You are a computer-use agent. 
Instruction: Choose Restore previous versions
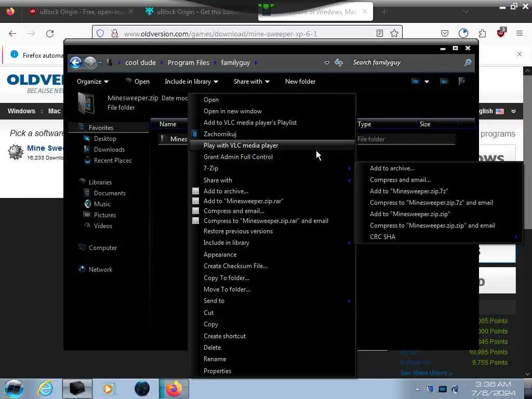pyautogui.click(x=272, y=231)
